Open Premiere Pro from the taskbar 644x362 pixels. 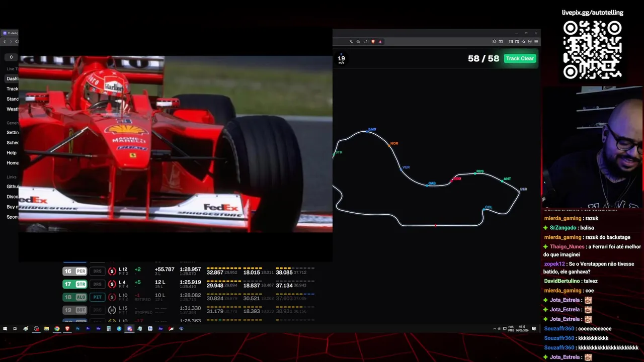point(88,329)
